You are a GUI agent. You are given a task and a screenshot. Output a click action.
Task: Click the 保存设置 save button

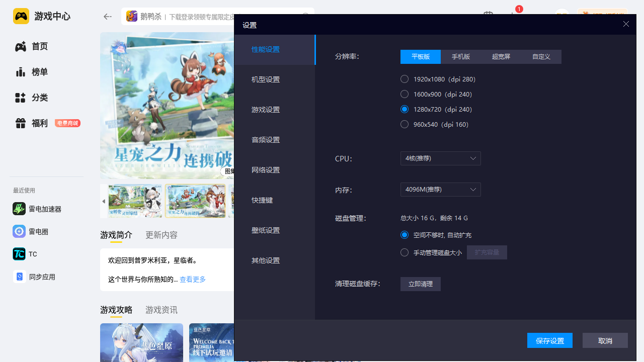549,340
